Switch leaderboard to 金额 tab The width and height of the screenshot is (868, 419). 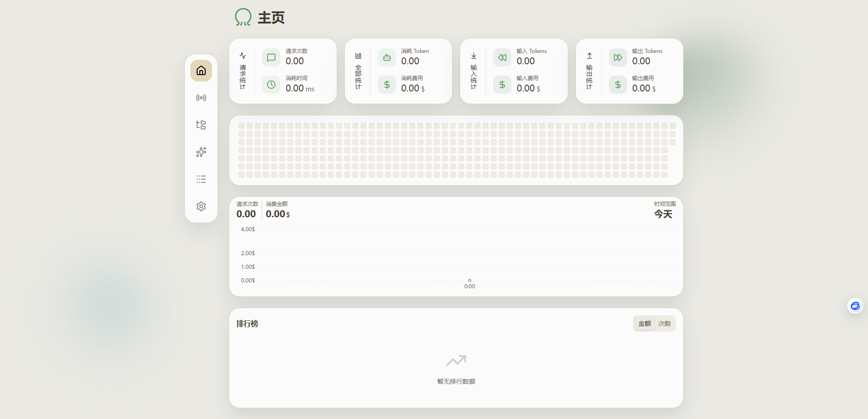(645, 324)
